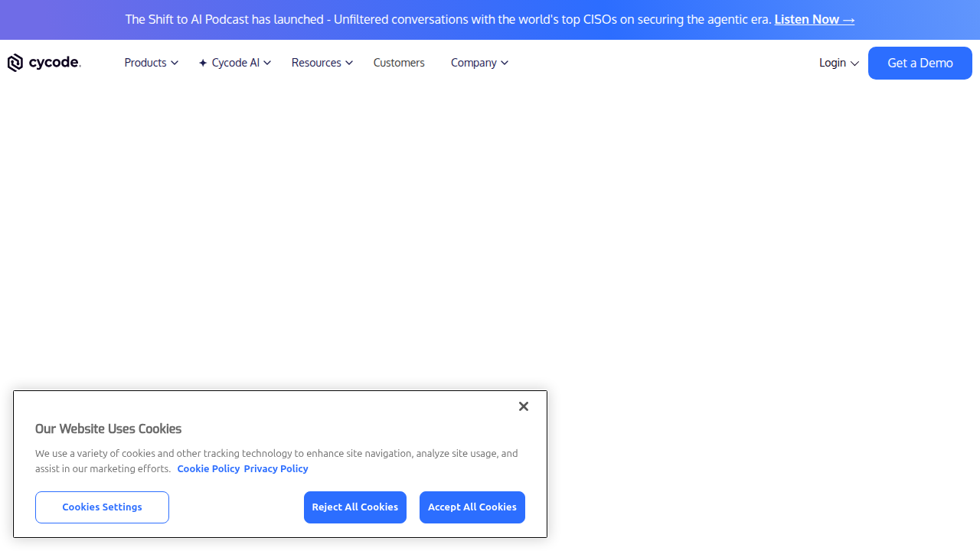Image resolution: width=980 pixels, height=551 pixels.
Task: Click the Get a Demo button
Action: (920, 63)
